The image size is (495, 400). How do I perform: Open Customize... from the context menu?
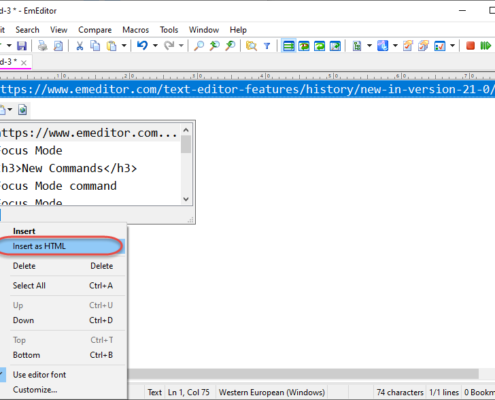(63, 390)
